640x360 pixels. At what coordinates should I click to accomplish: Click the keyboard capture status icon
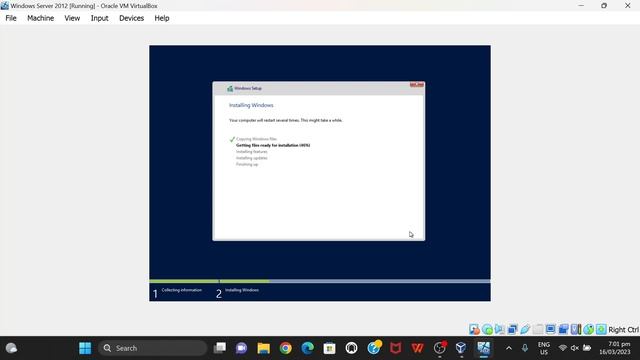tap(601, 329)
